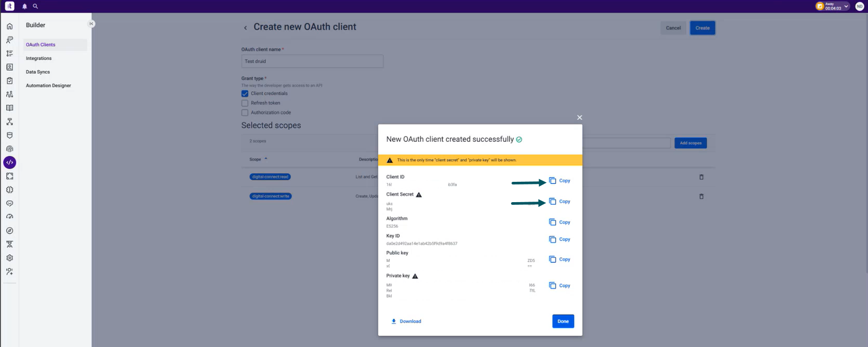Copy the Private key value
The image size is (868, 347).
point(560,286)
